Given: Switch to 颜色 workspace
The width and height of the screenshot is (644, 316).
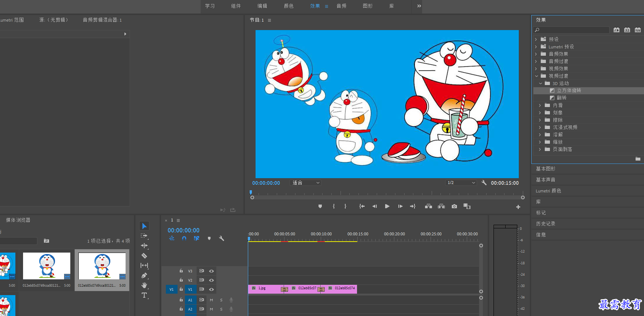Looking at the screenshot, I should coord(289,6).
